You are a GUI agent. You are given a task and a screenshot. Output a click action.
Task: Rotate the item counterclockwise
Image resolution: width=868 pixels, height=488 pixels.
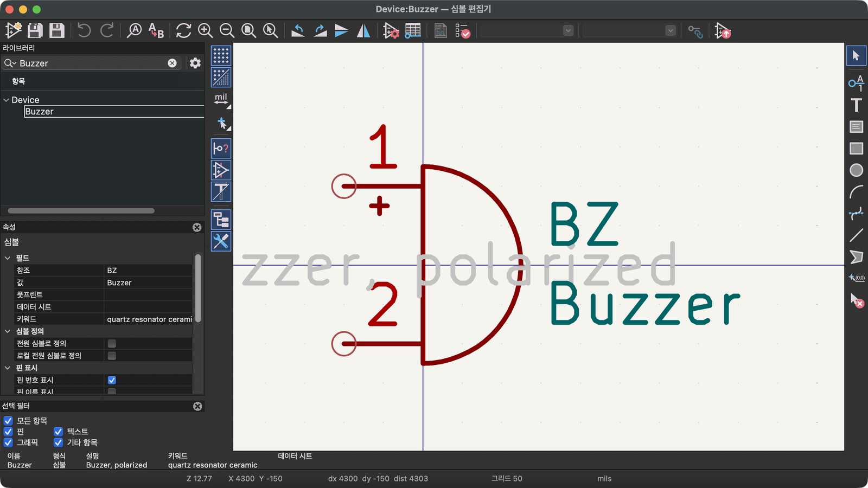[298, 30]
